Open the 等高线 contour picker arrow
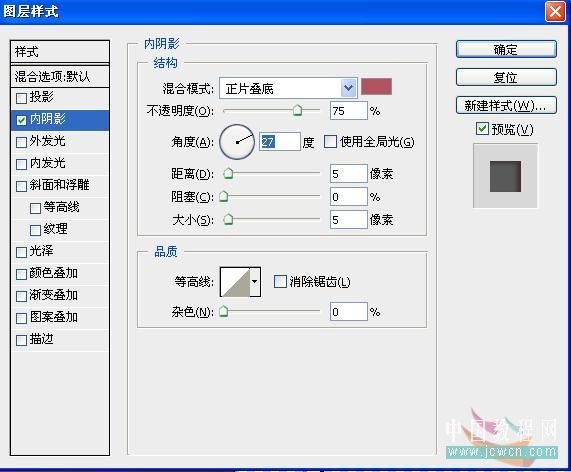 pyautogui.click(x=255, y=282)
